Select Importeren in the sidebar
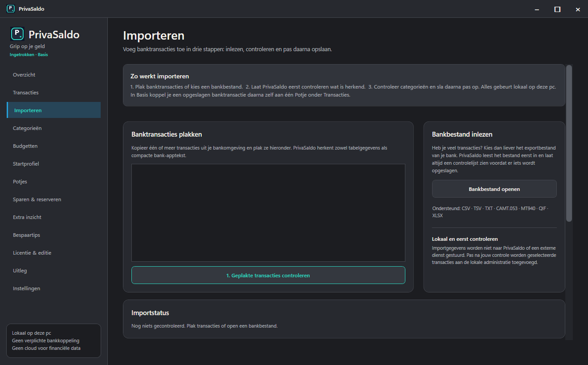Screen dimensions: 588x365 point(54,110)
